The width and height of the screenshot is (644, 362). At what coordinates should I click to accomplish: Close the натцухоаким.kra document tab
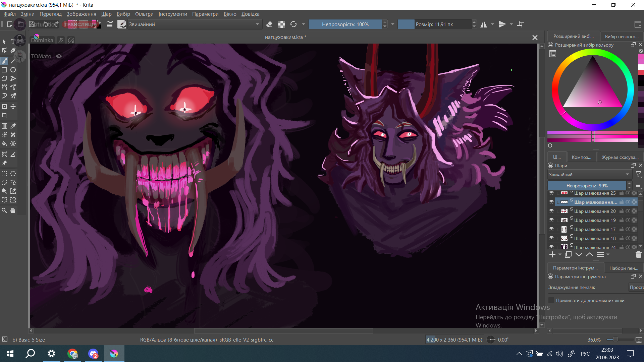[535, 38]
